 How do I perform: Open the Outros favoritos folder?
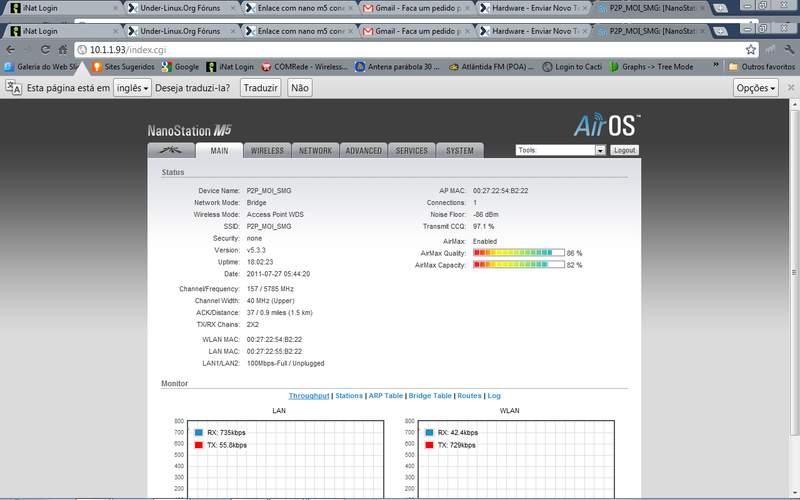click(x=762, y=67)
